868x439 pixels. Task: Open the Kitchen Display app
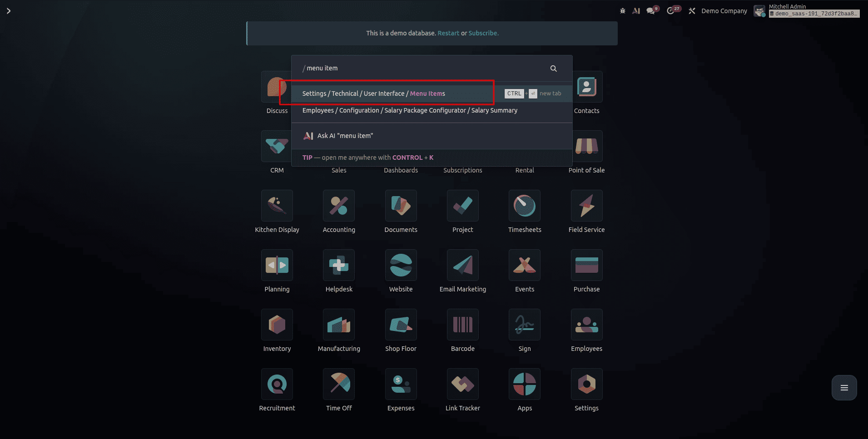click(277, 206)
